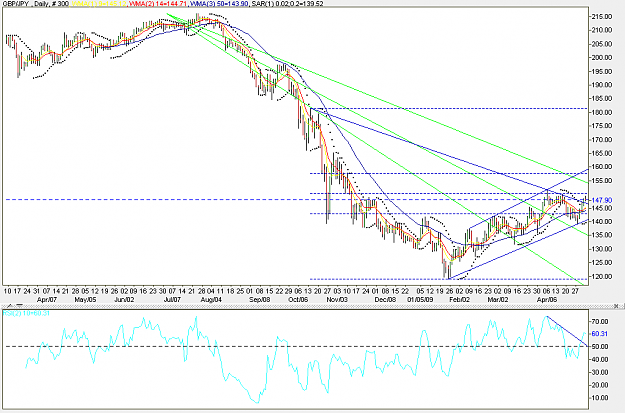Click the Jun/02 date label

(x=124, y=299)
